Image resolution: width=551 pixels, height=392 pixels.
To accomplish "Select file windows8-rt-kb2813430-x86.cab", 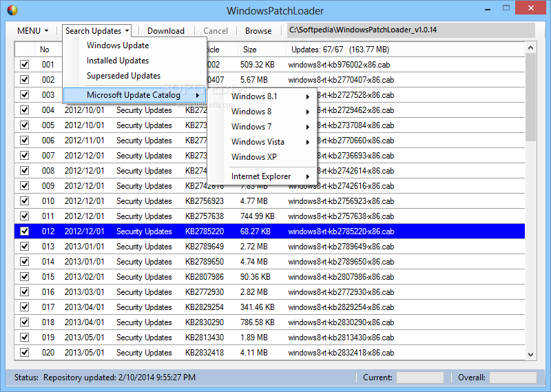I will [x=341, y=338].
